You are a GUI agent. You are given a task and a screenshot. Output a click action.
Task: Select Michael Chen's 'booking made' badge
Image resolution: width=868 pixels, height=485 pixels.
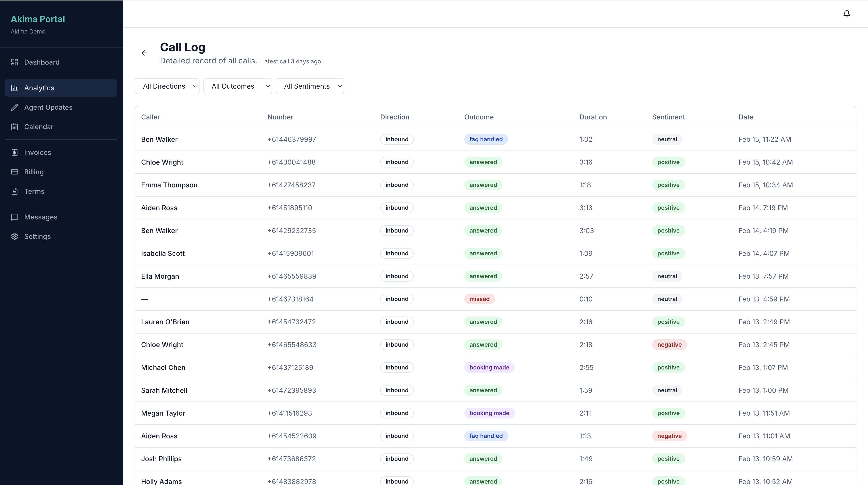tap(489, 367)
